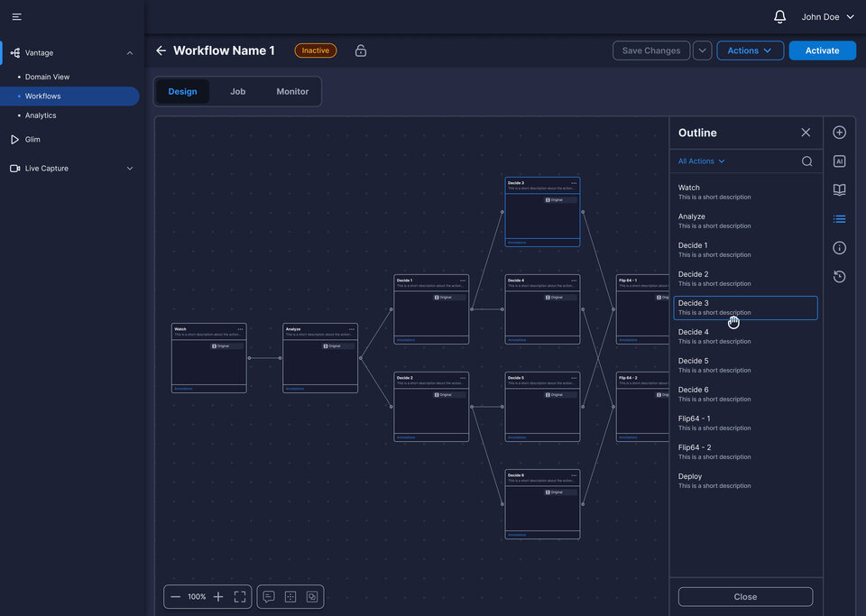Screen dimensions: 866x616
Task: Open the version history icon
Action: (839, 277)
